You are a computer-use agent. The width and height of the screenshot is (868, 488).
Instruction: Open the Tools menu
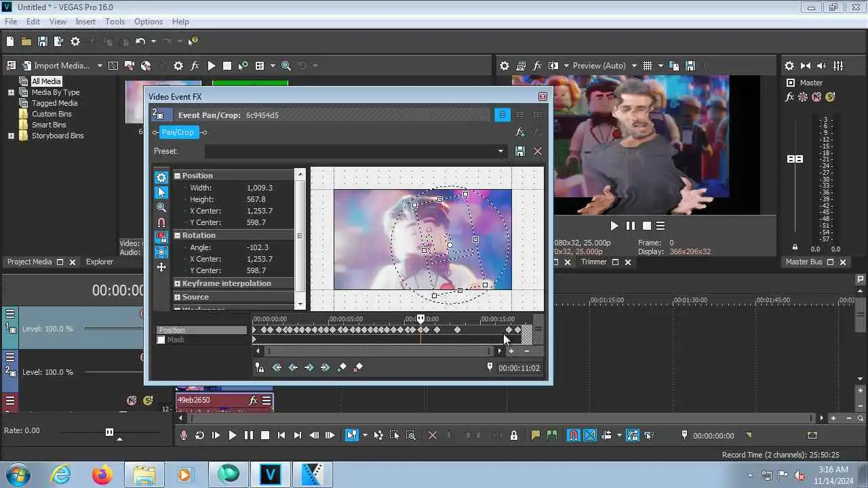click(x=115, y=22)
